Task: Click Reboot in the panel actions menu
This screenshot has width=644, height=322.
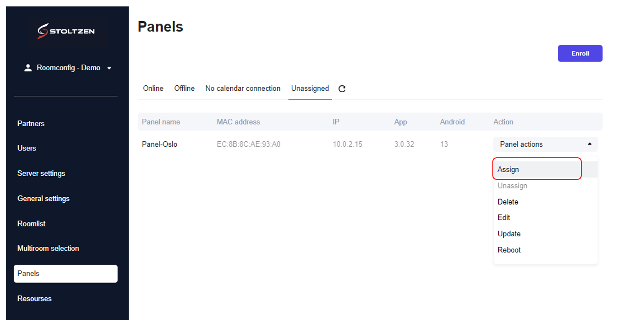Action: click(509, 250)
